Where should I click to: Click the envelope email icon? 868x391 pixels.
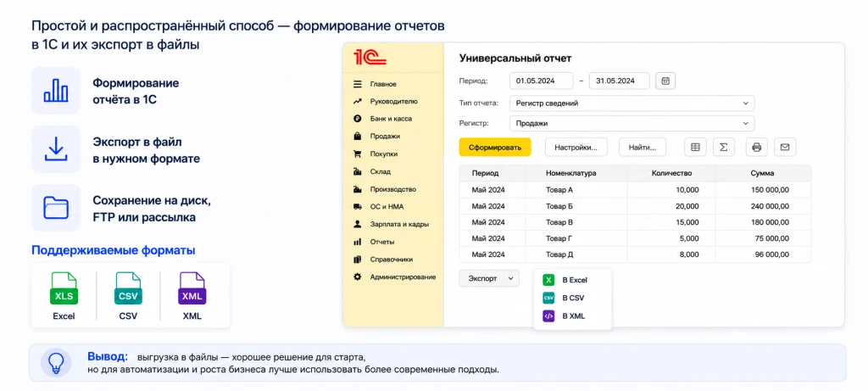click(x=784, y=148)
